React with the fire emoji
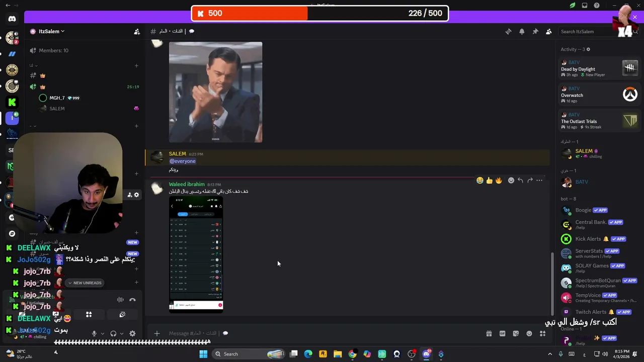 click(499, 180)
